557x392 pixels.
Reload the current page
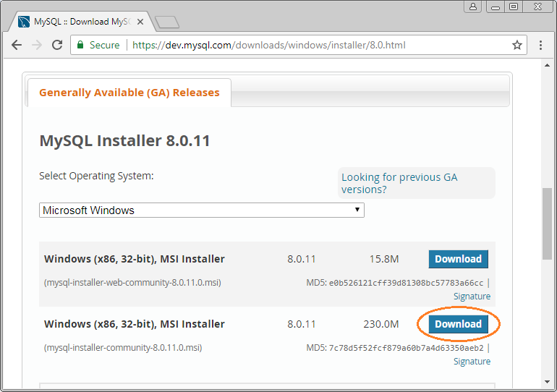click(57, 45)
